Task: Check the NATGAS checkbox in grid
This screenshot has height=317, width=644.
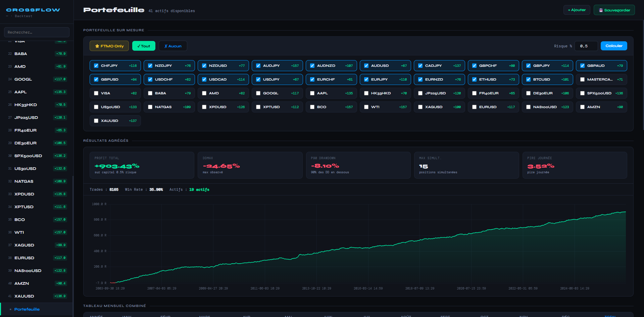Action: [150, 107]
